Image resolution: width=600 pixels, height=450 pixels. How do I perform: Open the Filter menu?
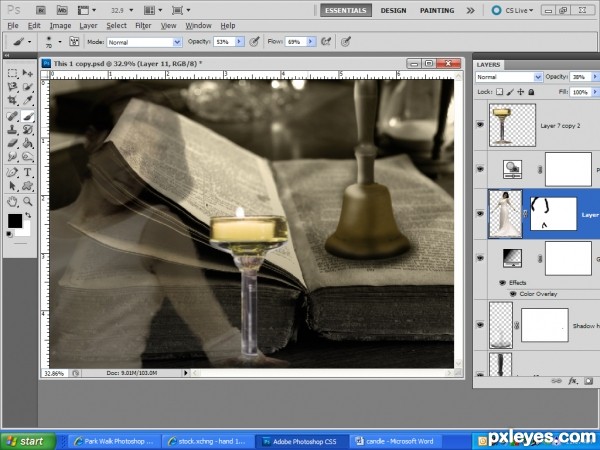coord(143,26)
